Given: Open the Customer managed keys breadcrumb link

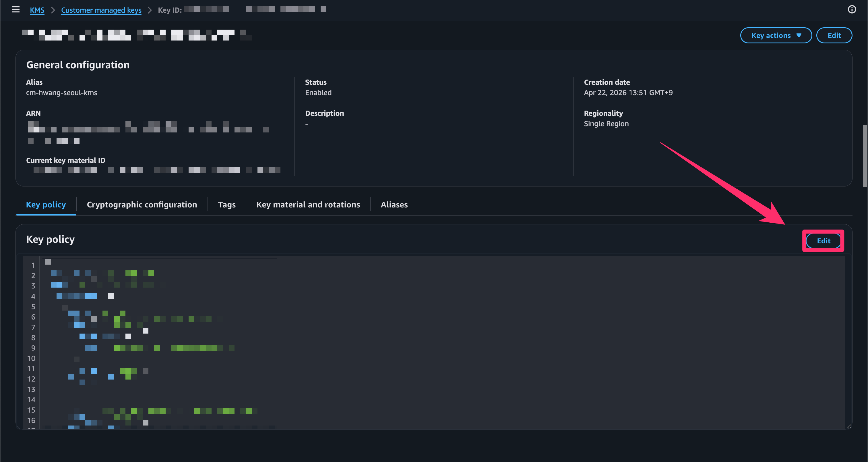Looking at the screenshot, I should [x=101, y=10].
